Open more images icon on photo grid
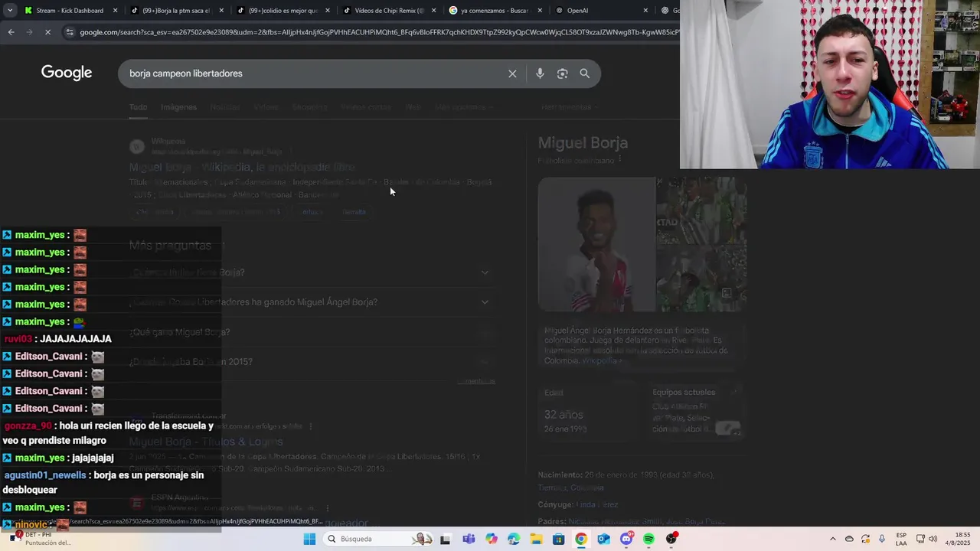The width and height of the screenshot is (980, 551). [x=727, y=292]
